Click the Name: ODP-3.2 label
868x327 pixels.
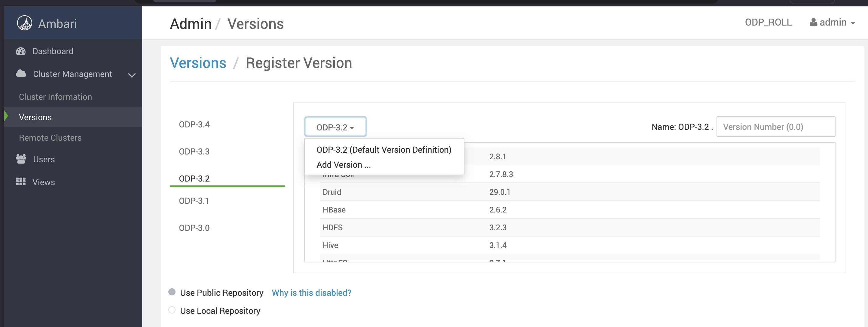click(x=682, y=127)
